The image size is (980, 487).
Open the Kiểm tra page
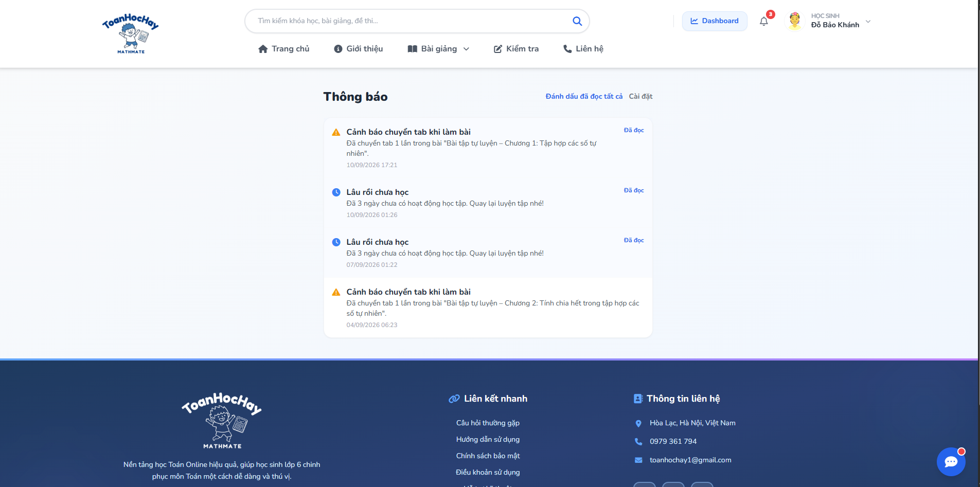(x=516, y=49)
